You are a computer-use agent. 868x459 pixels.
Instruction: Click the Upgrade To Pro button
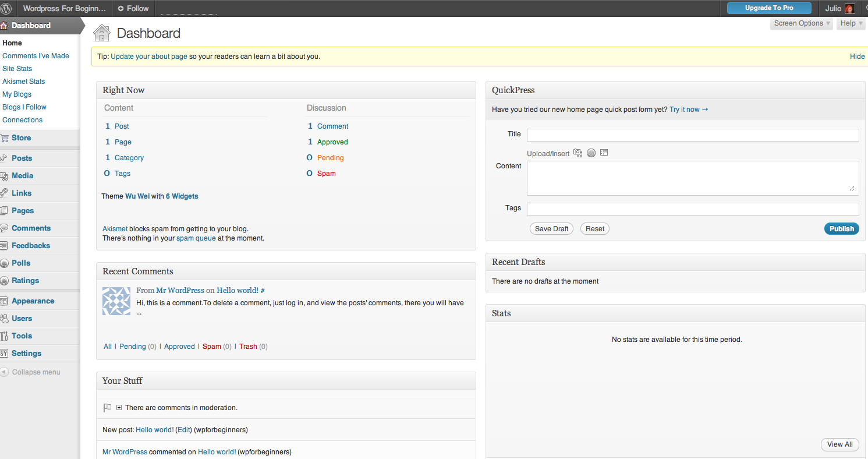(x=769, y=8)
